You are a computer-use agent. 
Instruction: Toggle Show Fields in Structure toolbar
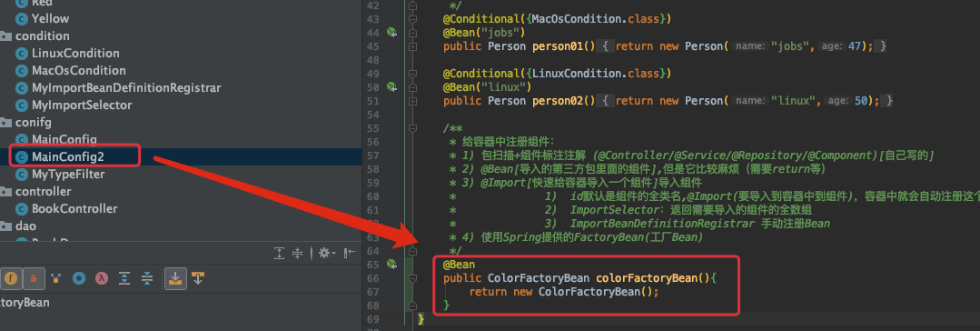10,278
